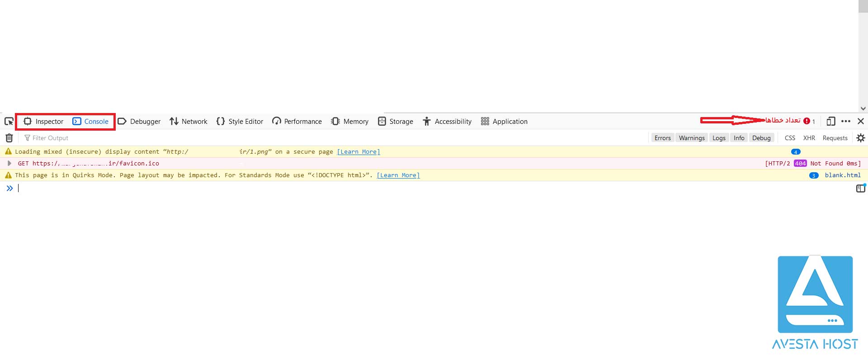The image size is (868, 358).
Task: Open the blank.html source link
Action: [843, 175]
